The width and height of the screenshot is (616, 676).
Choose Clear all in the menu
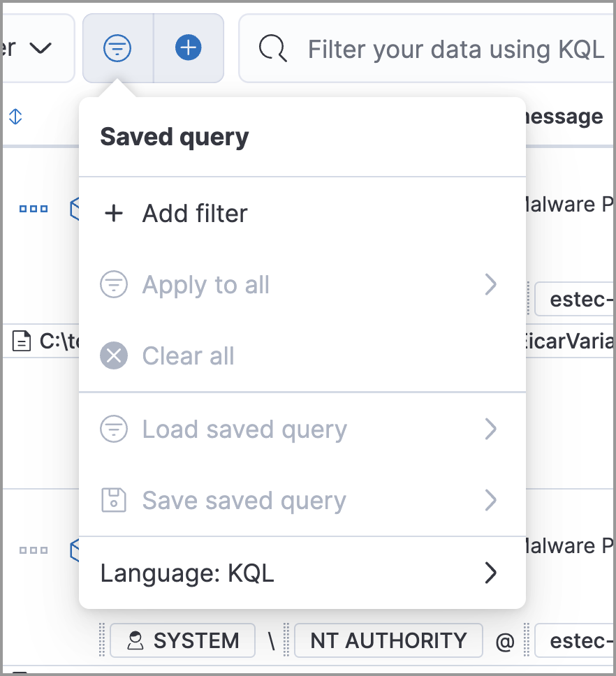pyautogui.click(x=187, y=355)
